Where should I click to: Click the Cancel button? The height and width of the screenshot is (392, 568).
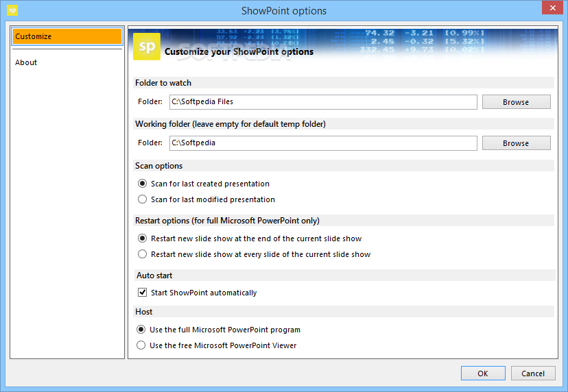[533, 373]
